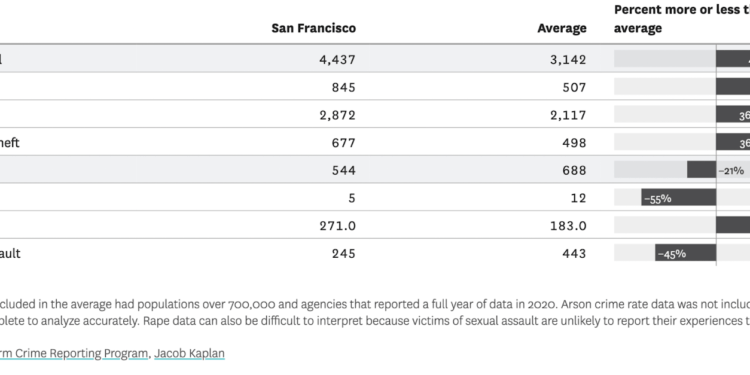
Task: Click the average value 443
Action: point(574,253)
